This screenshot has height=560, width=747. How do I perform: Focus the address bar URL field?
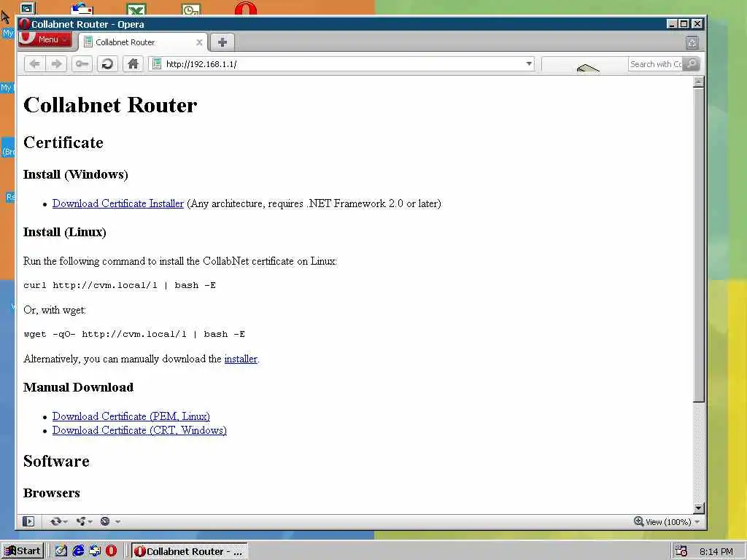(343, 64)
